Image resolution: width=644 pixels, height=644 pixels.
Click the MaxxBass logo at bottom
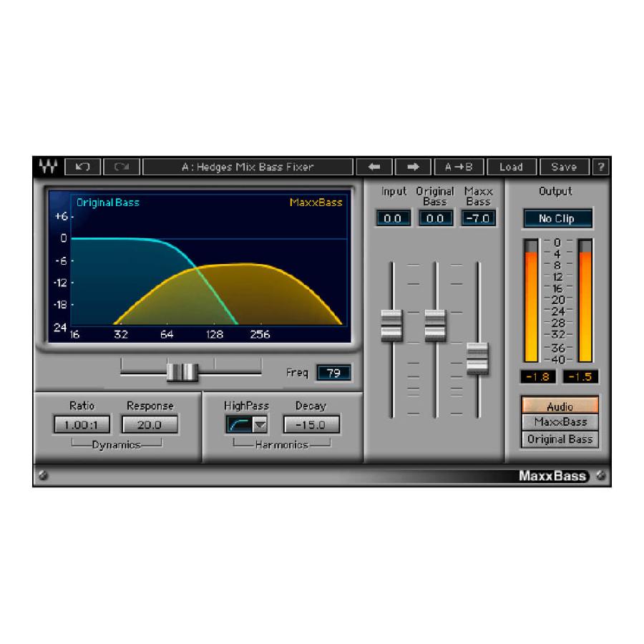(552, 476)
